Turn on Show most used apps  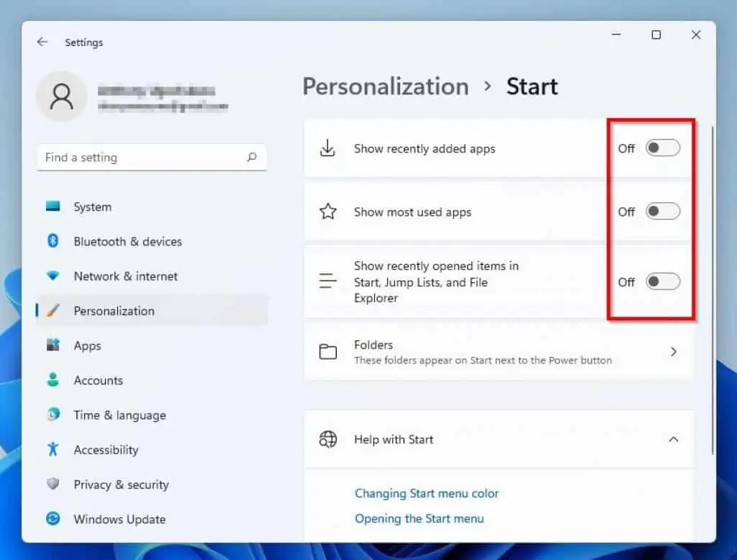click(662, 212)
